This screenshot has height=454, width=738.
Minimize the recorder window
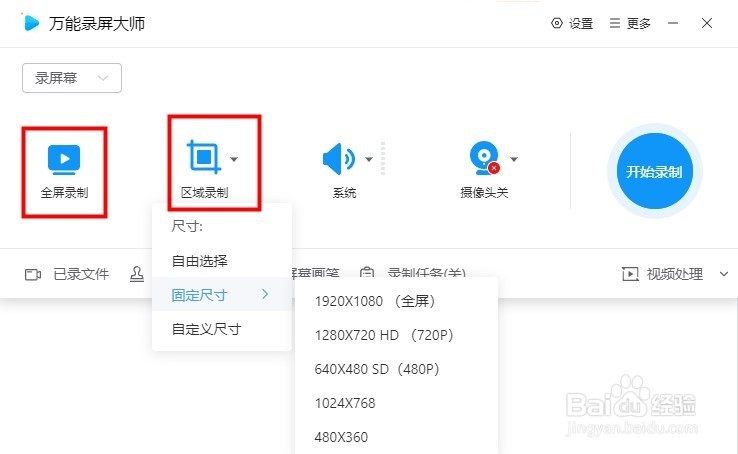click(673, 23)
